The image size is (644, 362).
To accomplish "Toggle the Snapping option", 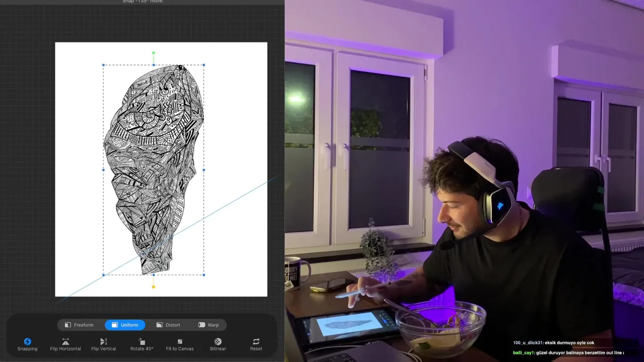I will point(27,344).
